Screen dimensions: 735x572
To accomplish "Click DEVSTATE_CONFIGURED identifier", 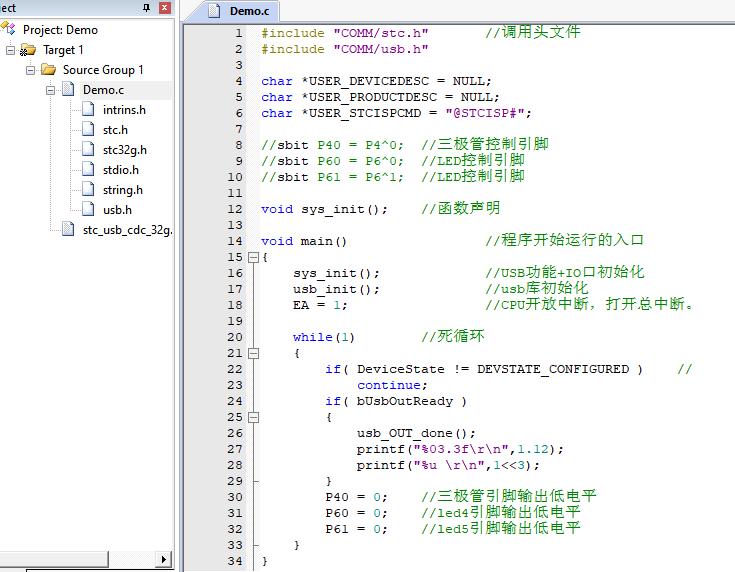I will coord(553,369).
